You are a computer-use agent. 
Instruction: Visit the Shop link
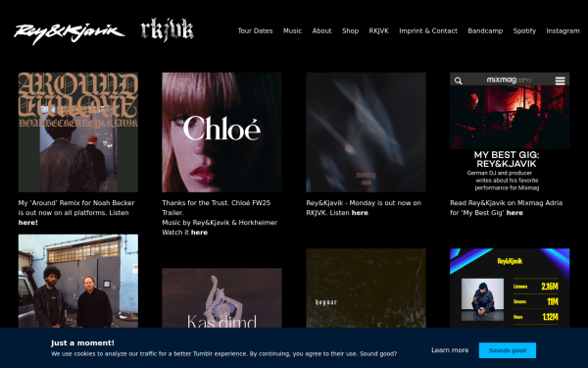350,30
